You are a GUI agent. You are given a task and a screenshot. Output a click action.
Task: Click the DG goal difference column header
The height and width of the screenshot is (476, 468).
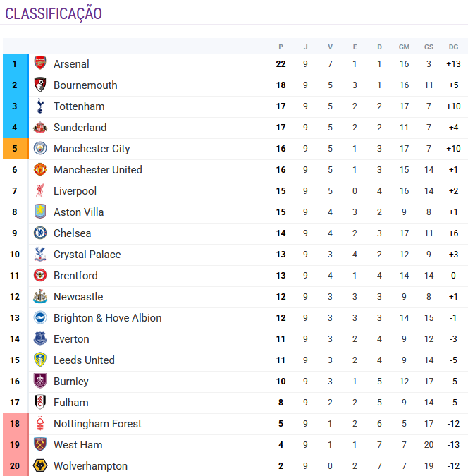[453, 47]
